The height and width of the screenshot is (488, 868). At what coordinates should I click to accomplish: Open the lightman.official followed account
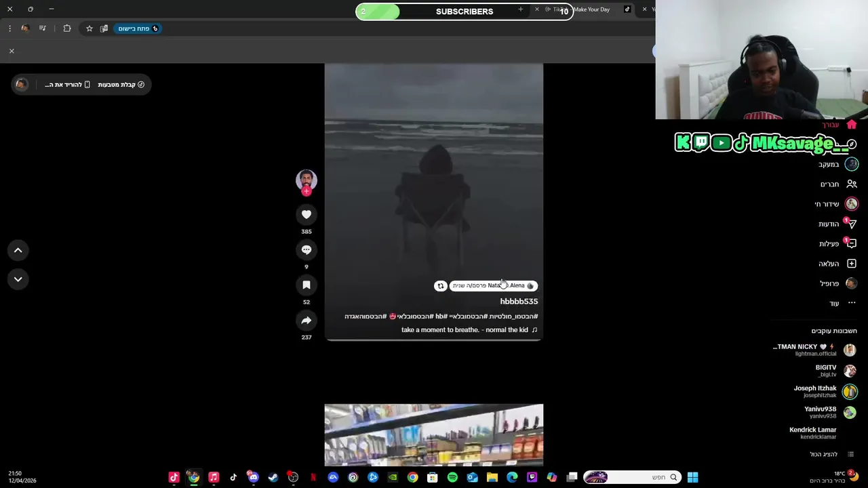click(x=814, y=350)
